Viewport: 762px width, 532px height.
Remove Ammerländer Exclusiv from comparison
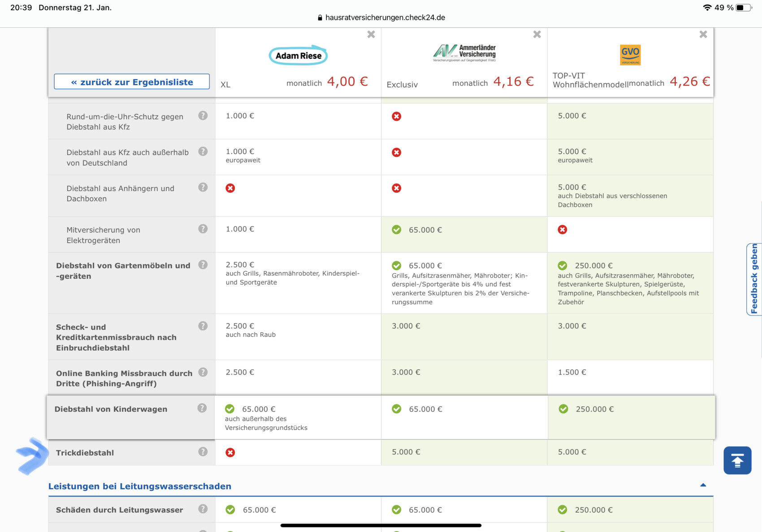(x=537, y=35)
